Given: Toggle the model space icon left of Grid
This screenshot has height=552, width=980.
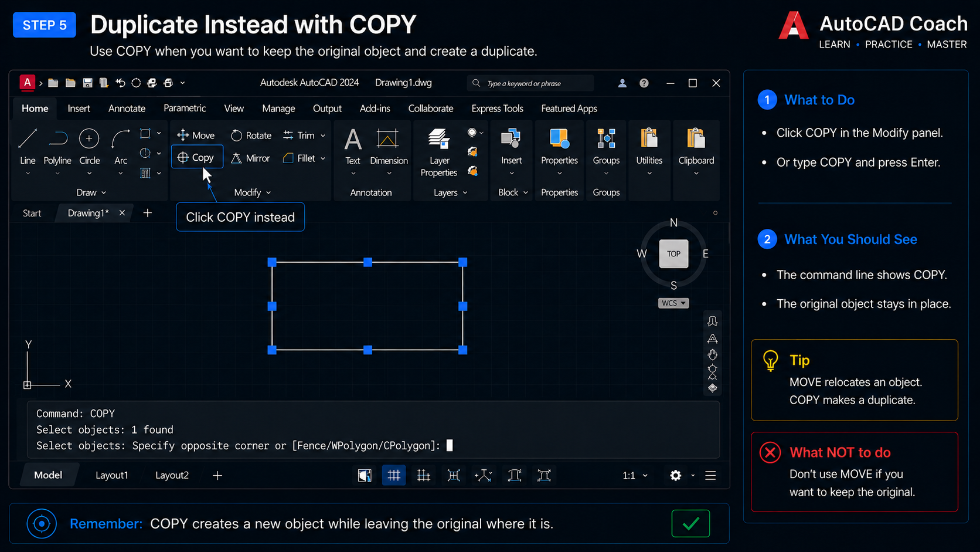Looking at the screenshot, I should click(x=365, y=476).
